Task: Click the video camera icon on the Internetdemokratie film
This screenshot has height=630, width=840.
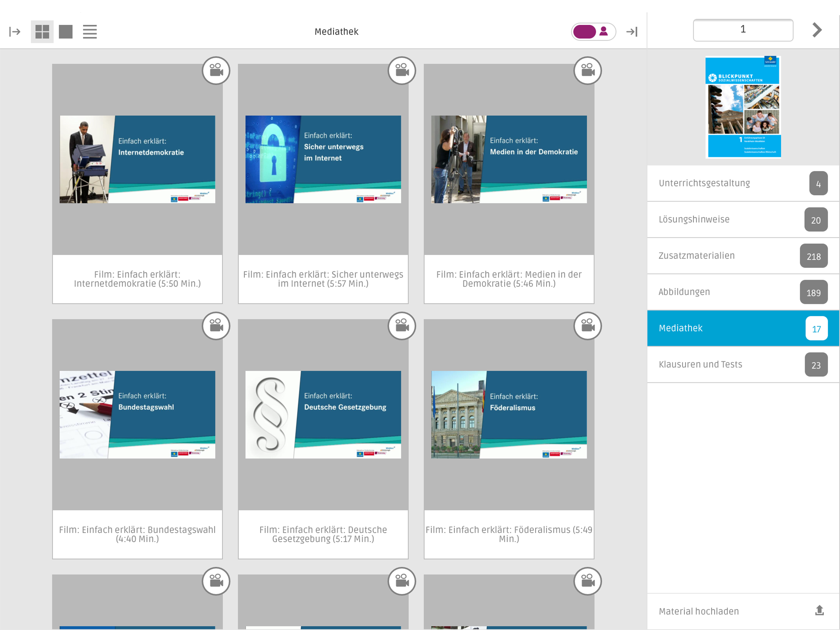Action: tap(216, 71)
